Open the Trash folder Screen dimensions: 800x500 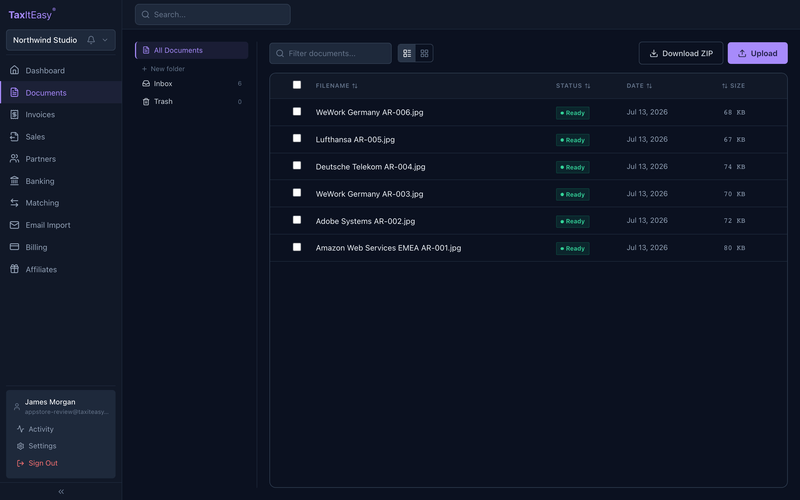[x=192, y=102]
